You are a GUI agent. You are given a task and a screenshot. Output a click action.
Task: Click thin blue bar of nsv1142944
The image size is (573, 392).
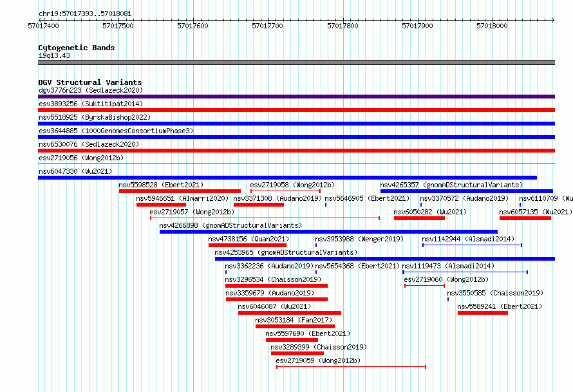(x=472, y=245)
